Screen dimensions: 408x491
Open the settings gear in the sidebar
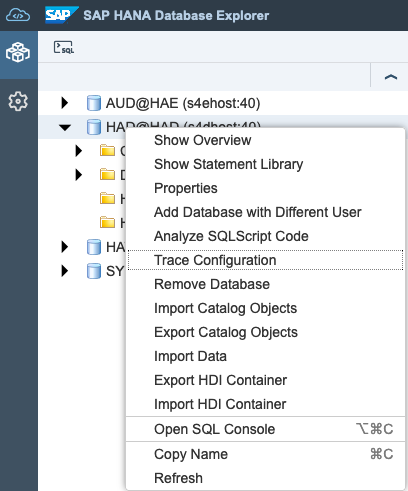pyautogui.click(x=18, y=101)
